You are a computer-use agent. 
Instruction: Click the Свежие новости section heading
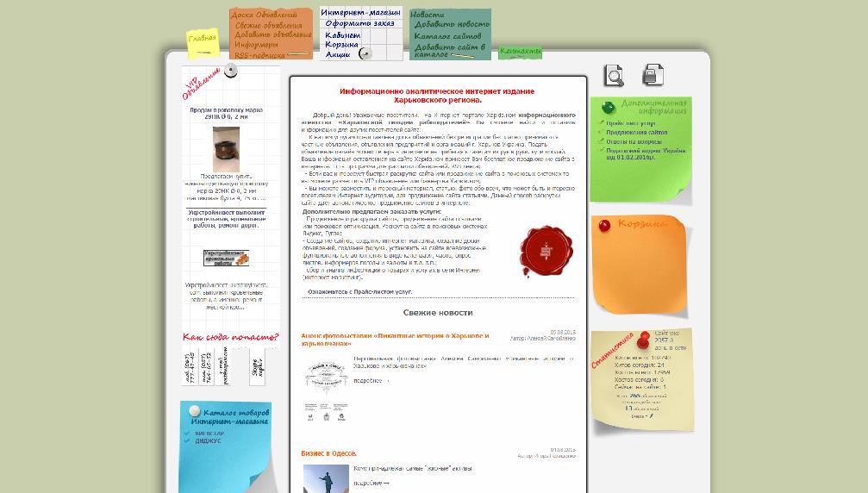pyautogui.click(x=438, y=313)
